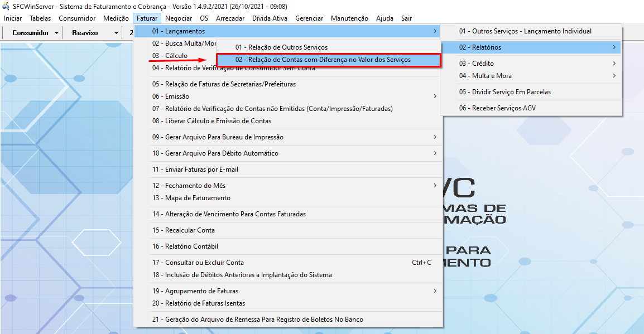Open the Arrecadar menu in menu bar
This screenshot has width=644, height=334.
[230, 18]
